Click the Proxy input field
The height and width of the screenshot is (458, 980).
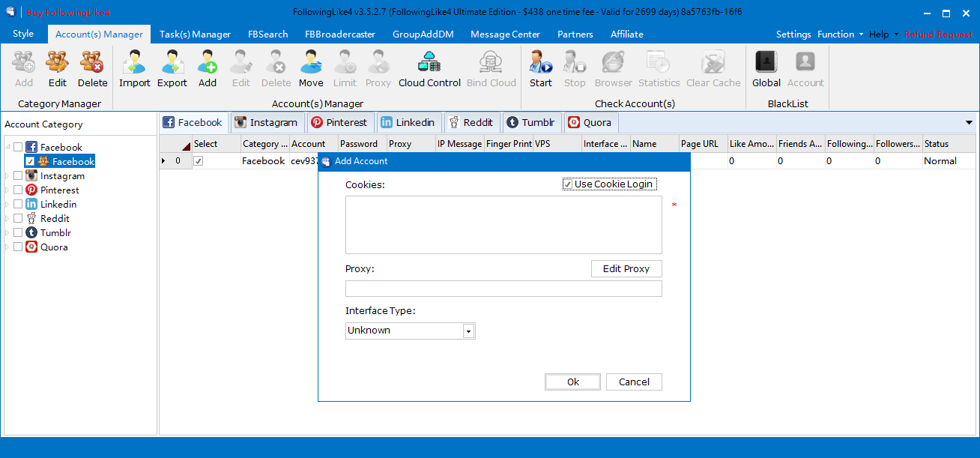[x=503, y=289]
